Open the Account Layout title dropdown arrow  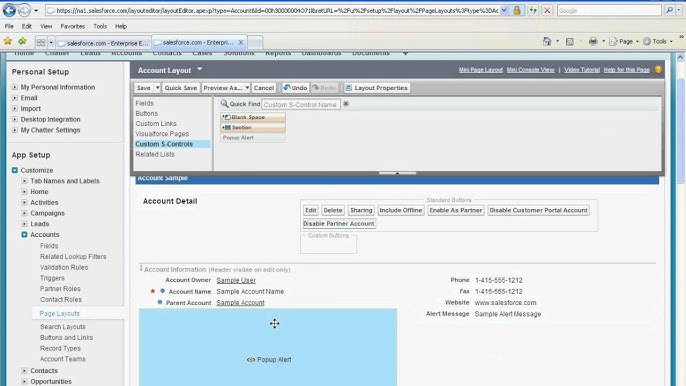(x=200, y=69)
